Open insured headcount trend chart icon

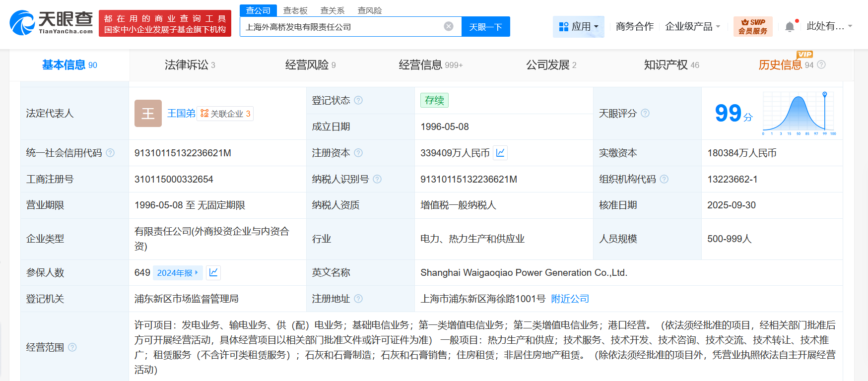(213, 272)
